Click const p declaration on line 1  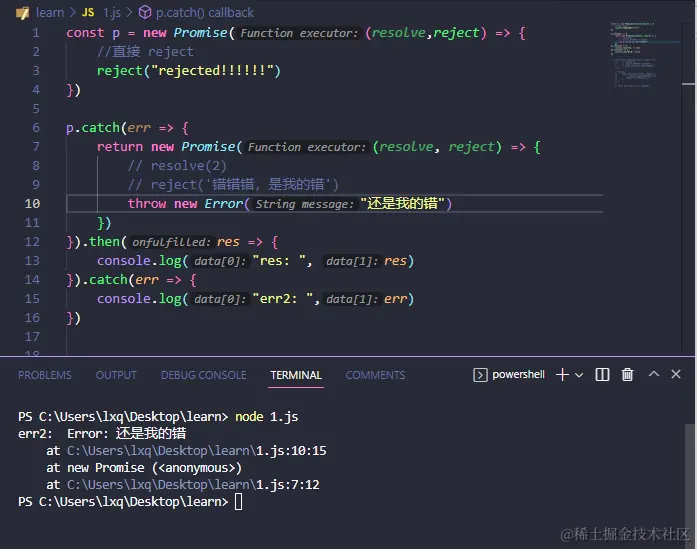[x=93, y=32]
